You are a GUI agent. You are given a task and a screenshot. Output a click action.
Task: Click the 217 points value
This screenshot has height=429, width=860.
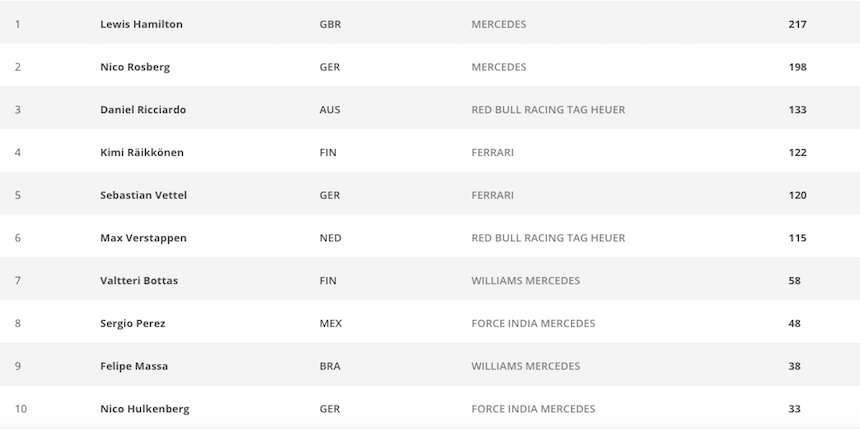point(797,24)
